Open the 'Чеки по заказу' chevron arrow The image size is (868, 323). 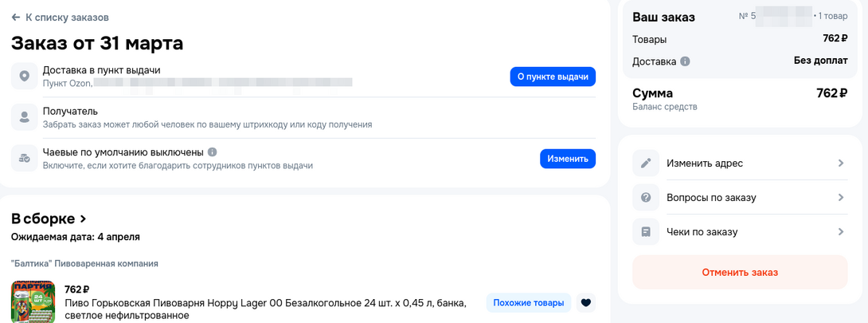tap(841, 232)
